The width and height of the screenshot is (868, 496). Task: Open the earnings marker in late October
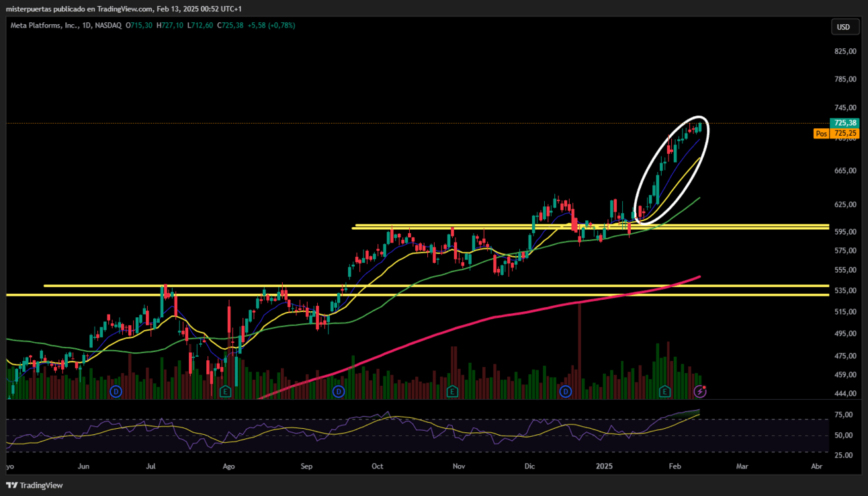[x=452, y=390]
